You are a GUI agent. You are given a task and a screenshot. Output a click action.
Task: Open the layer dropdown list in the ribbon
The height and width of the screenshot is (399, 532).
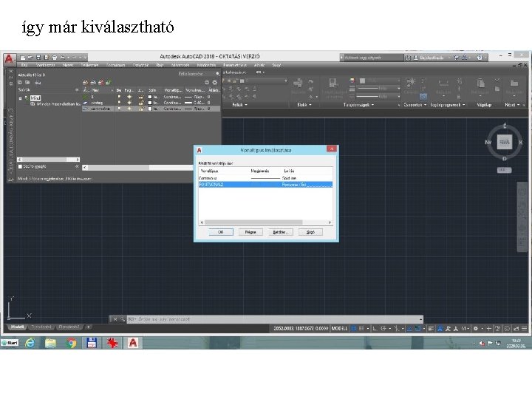(x=286, y=81)
